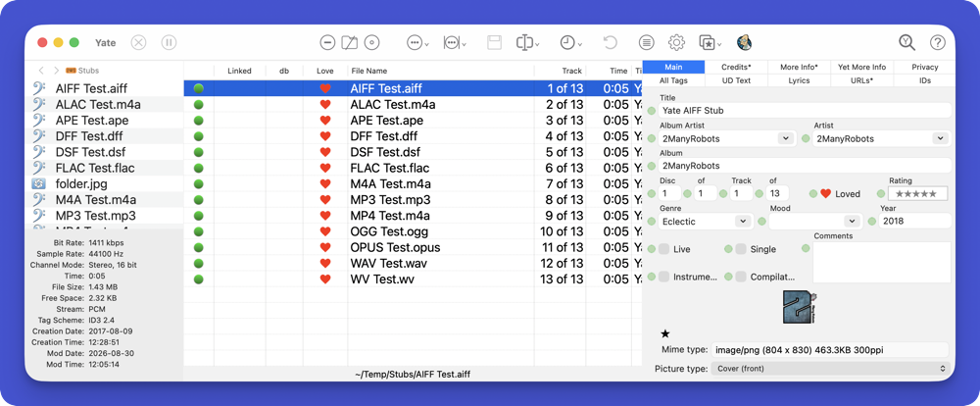
Task: Open the Lyrics tab
Action: pos(800,80)
